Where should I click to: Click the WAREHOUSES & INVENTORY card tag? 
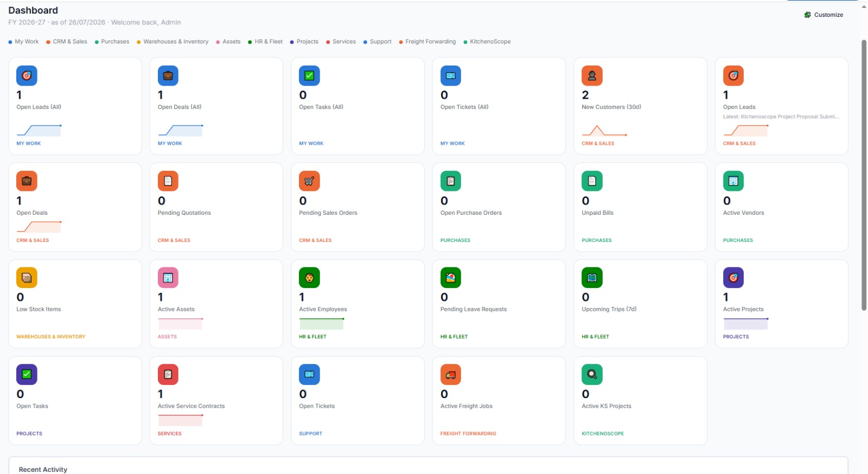(x=51, y=337)
